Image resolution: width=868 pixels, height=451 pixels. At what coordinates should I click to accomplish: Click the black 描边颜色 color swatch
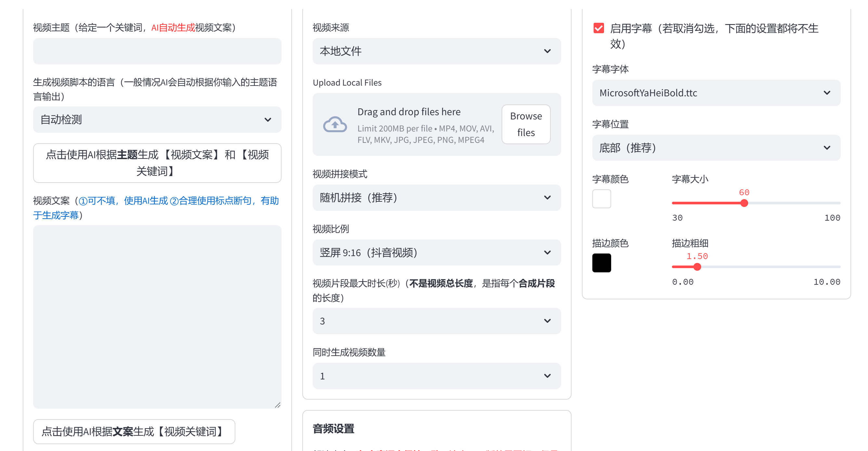601,263
